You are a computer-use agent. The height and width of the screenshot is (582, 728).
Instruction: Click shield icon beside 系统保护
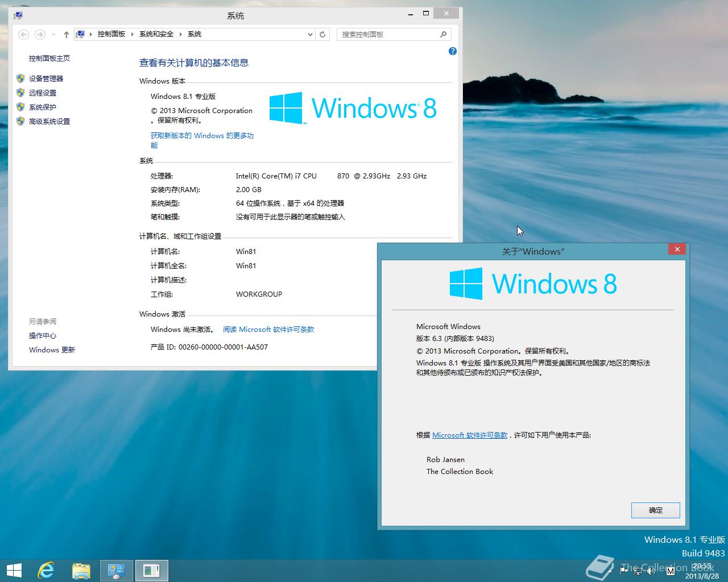[x=20, y=107]
